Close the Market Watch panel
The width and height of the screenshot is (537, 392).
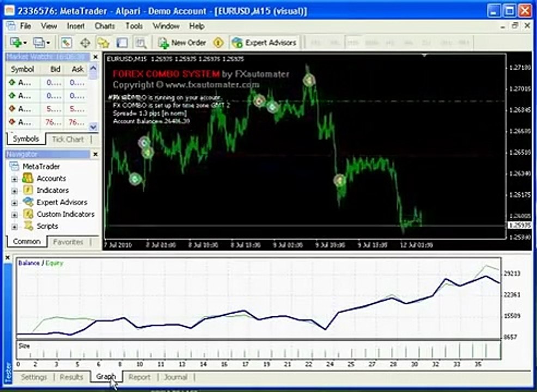pos(95,57)
